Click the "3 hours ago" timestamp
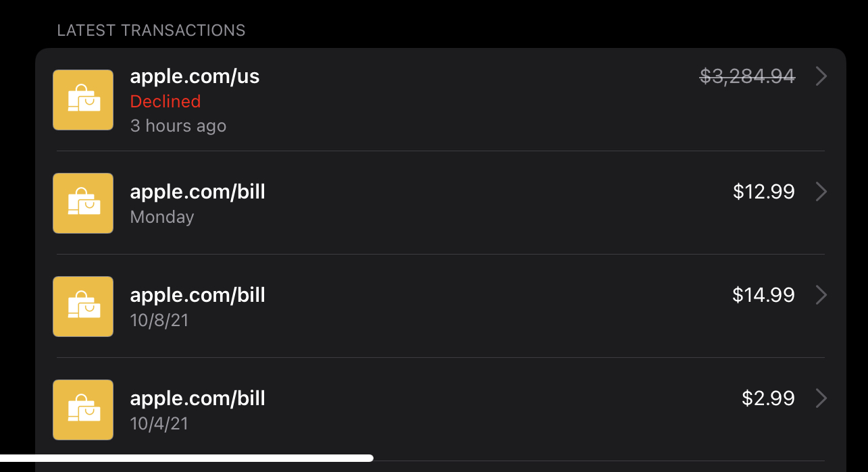 click(178, 126)
